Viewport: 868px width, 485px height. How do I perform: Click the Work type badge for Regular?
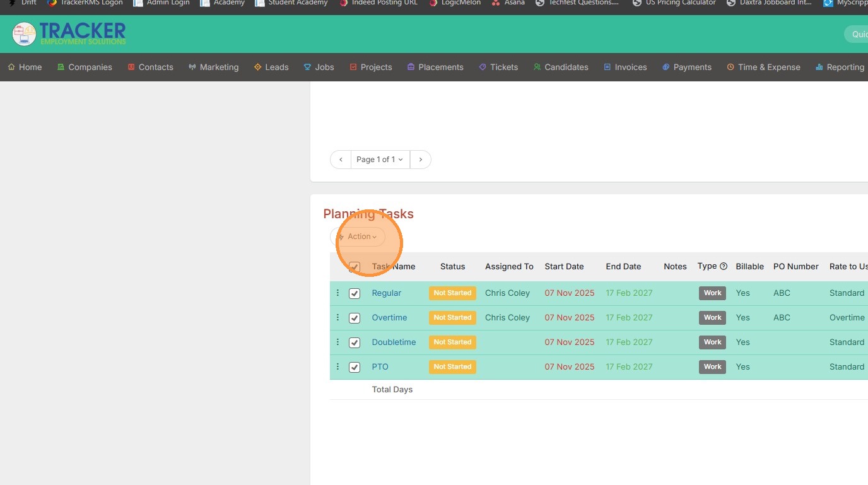click(712, 293)
